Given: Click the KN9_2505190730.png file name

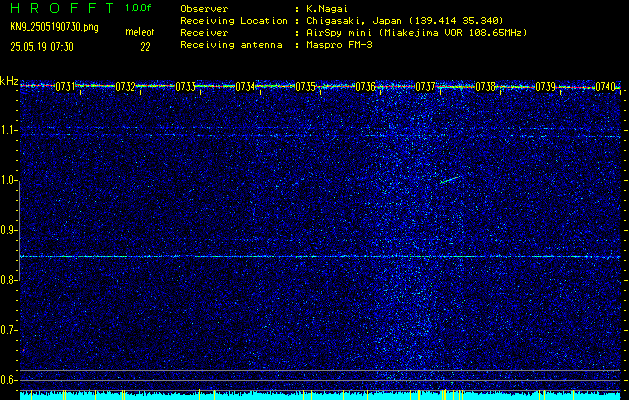Looking at the screenshot, I should tap(54, 27).
